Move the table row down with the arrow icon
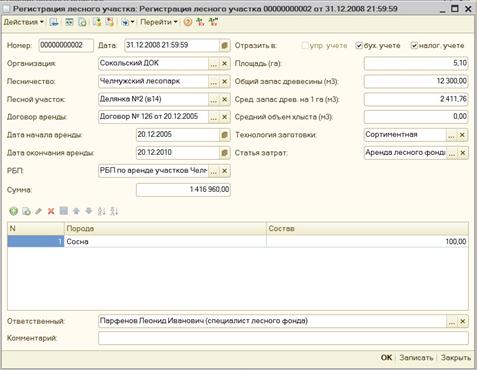This screenshot has height=370, width=477. click(x=88, y=211)
